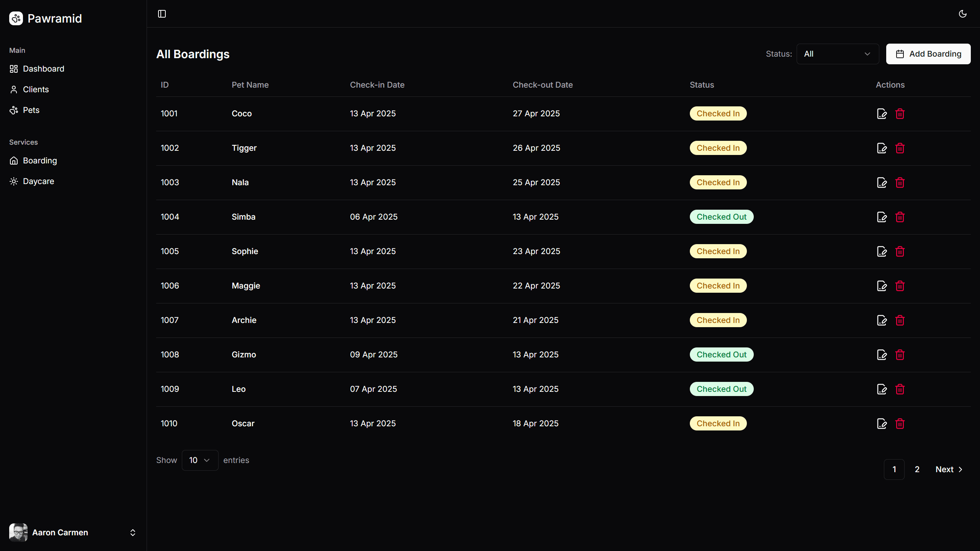Click the Check-in Date column header
The width and height of the screenshot is (980, 551).
(x=377, y=85)
